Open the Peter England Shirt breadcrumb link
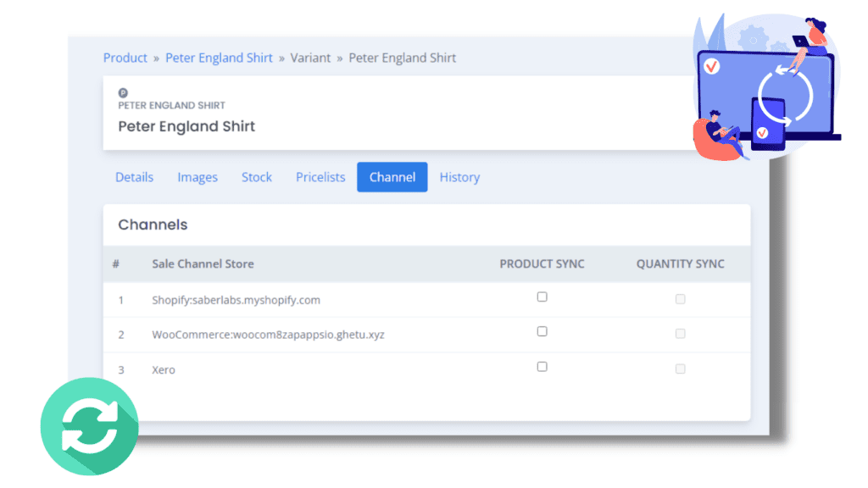868x488 pixels. 220,58
